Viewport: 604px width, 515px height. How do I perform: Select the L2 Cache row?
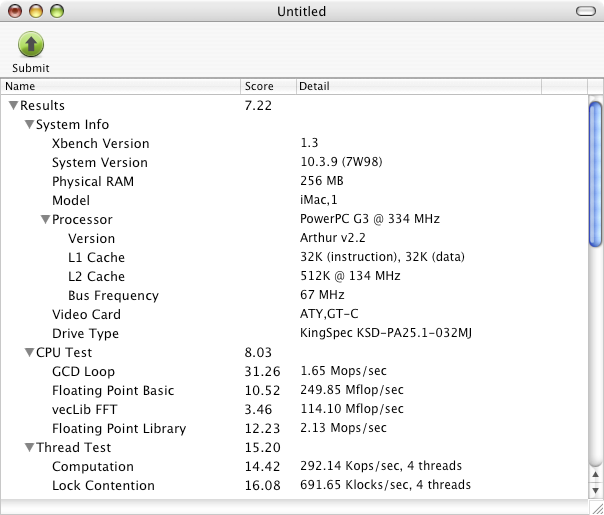click(x=294, y=276)
